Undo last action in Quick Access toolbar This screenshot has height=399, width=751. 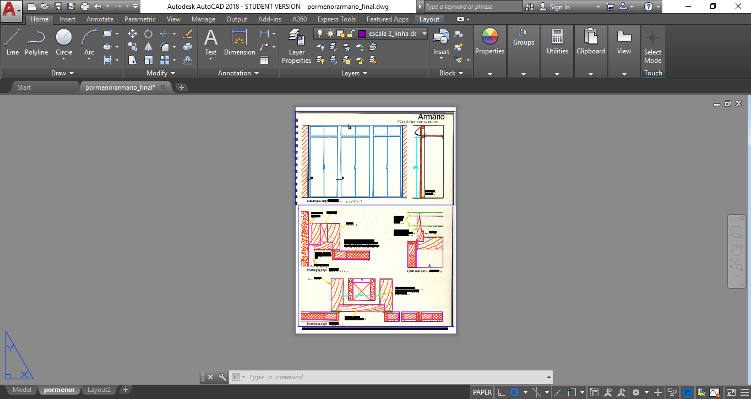(98, 7)
